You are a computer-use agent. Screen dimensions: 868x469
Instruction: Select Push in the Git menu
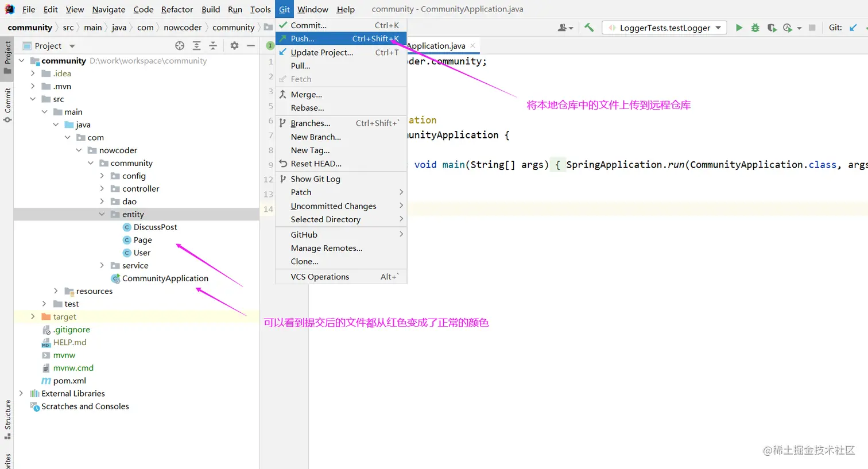coord(341,38)
